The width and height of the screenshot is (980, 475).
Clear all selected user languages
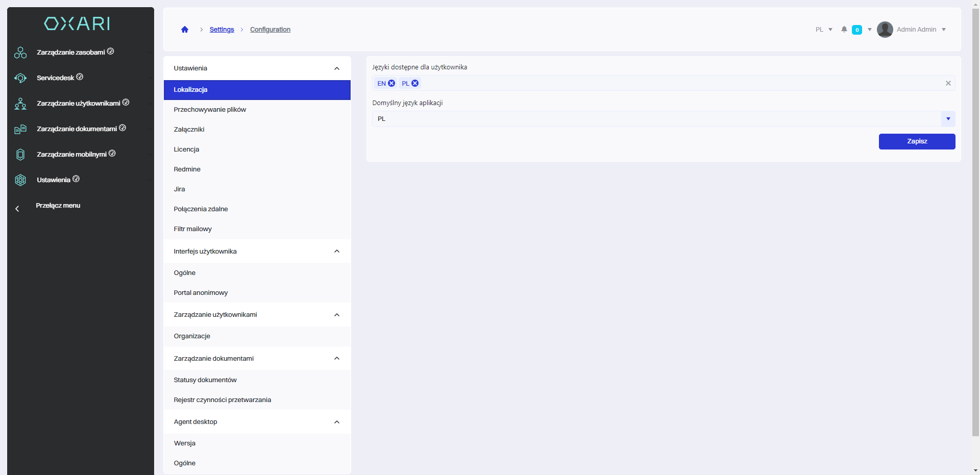click(948, 83)
